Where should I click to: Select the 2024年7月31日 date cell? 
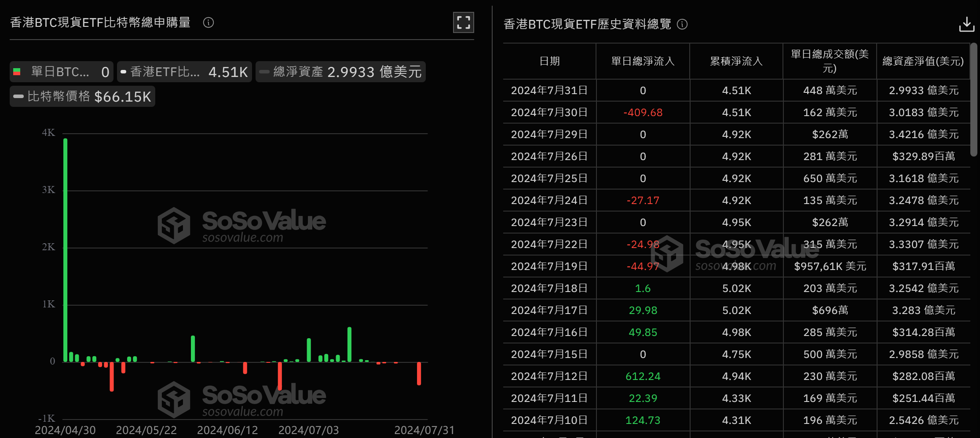(549, 90)
